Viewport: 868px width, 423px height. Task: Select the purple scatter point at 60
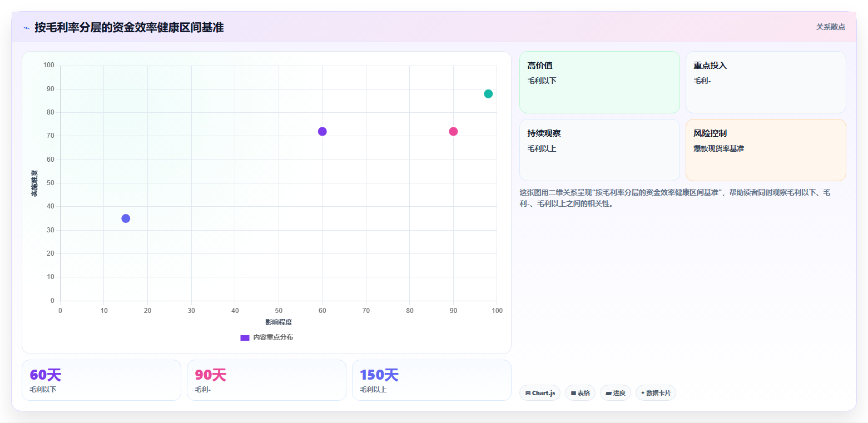click(322, 131)
